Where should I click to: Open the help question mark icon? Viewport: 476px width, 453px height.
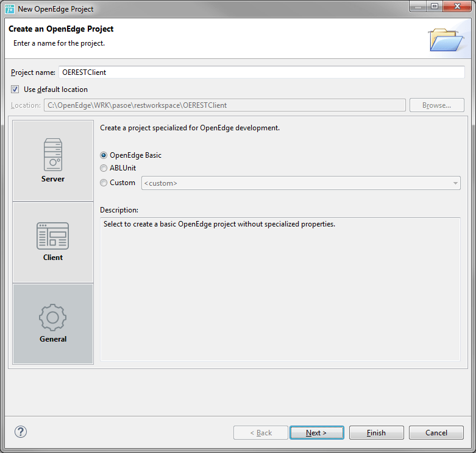[21, 432]
